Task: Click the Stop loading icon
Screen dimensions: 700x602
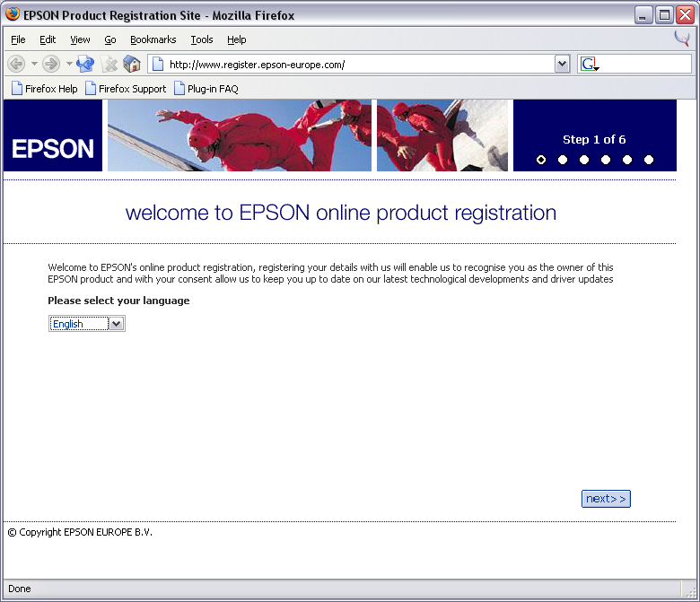Action: tap(109, 64)
